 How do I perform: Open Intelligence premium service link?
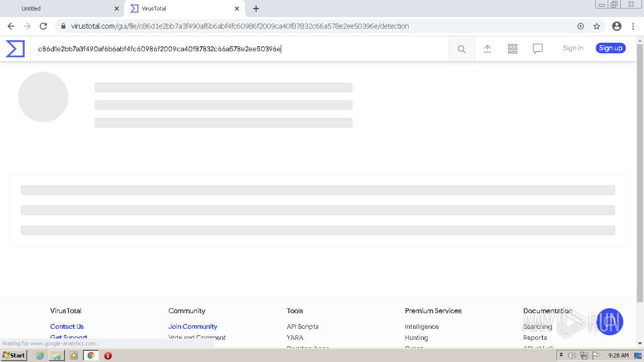(x=422, y=326)
